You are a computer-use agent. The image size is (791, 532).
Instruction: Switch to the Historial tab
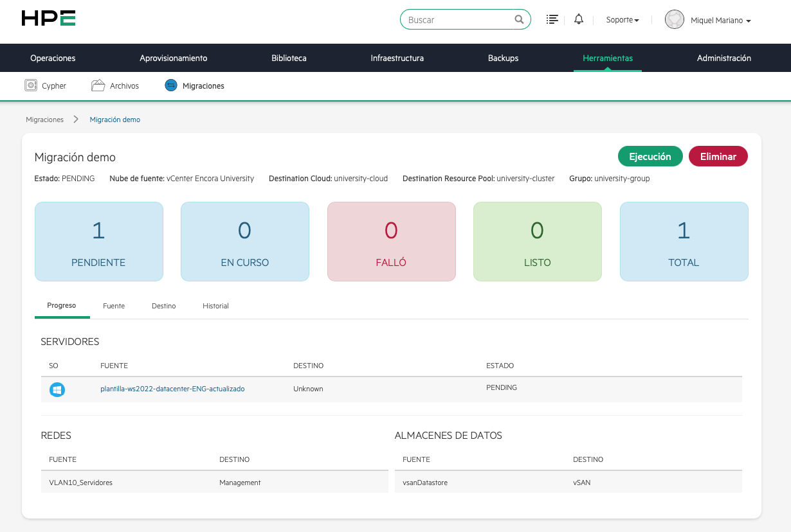[215, 306]
